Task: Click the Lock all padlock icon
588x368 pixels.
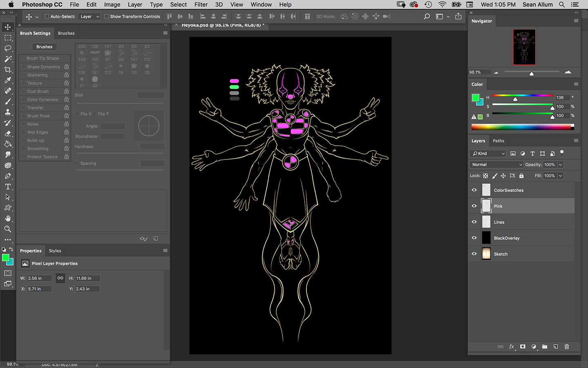Action: point(521,176)
